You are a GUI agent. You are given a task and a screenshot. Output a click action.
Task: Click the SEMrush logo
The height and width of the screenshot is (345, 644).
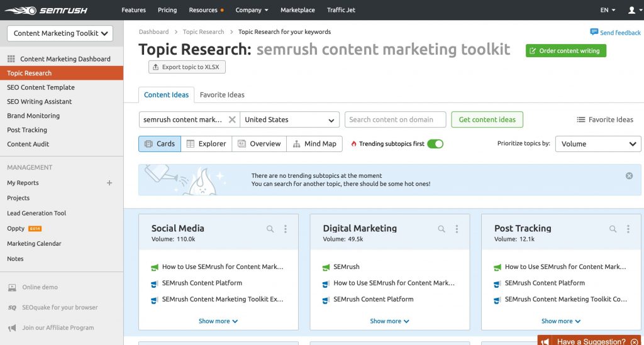(x=46, y=10)
